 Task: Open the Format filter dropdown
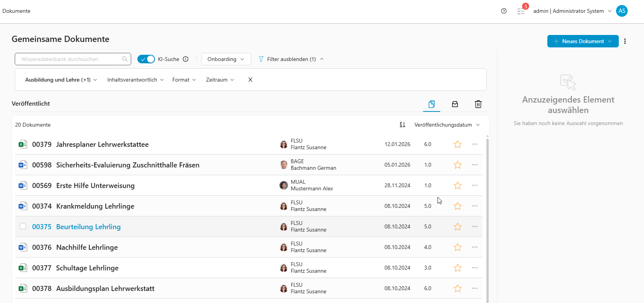click(x=184, y=80)
